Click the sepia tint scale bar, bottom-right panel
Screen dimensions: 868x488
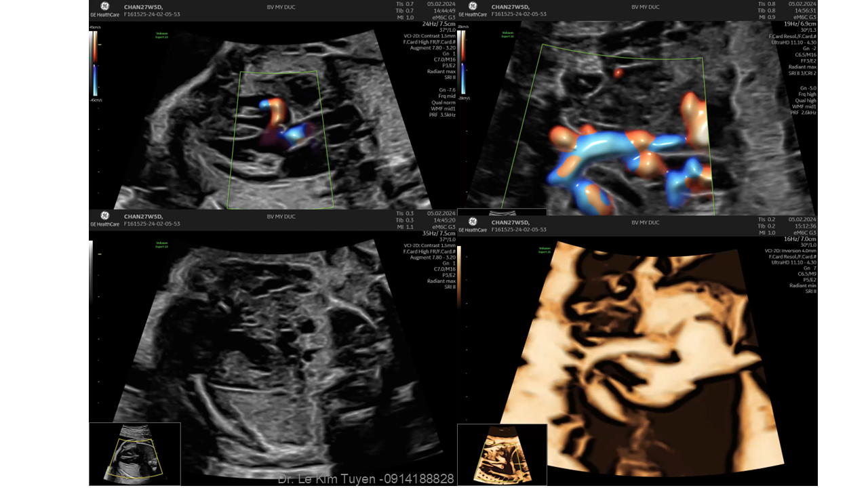pyautogui.click(x=460, y=278)
